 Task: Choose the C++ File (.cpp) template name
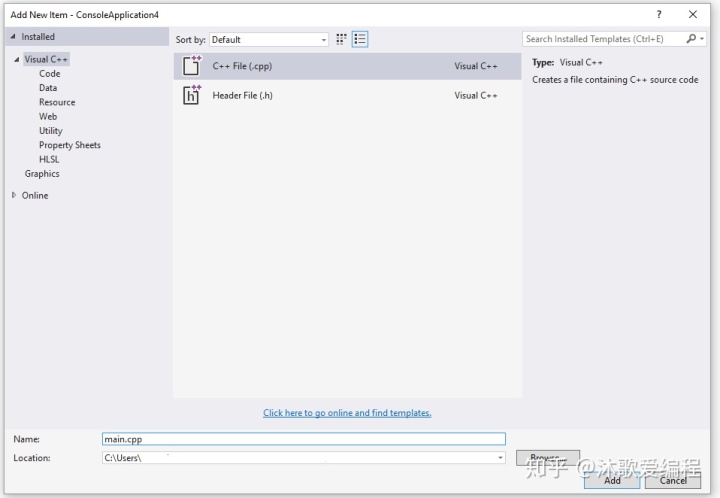pyautogui.click(x=242, y=66)
